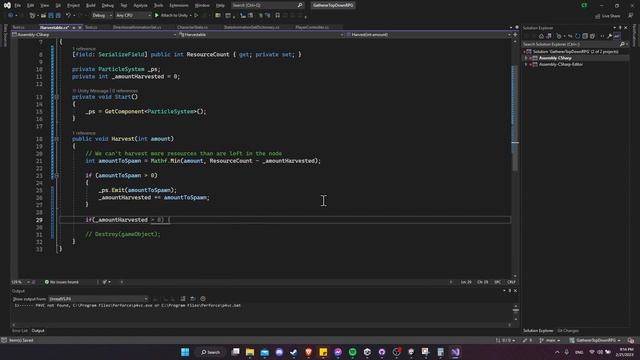The width and height of the screenshot is (640, 360).
Task: Collapse the Start() method outline toggle
Action: coord(56,97)
